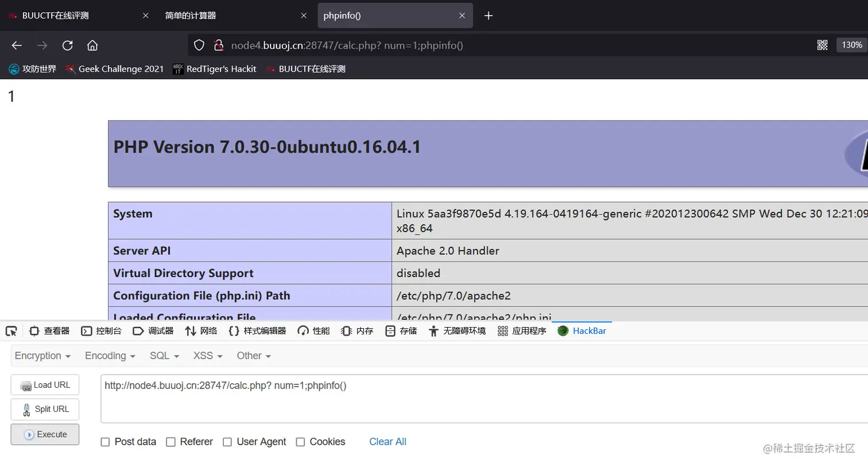The height and width of the screenshot is (467, 868).
Task: Click the PHP Version 7.0.30 header
Action: (267, 147)
